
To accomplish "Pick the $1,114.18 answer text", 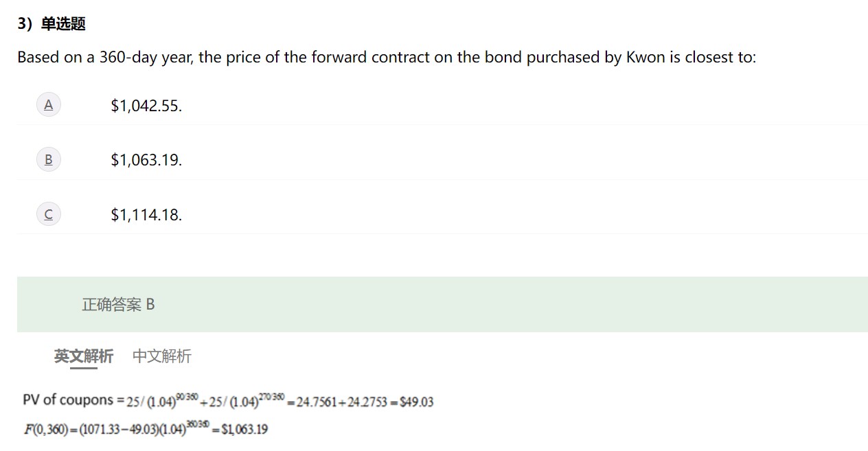I will [146, 215].
